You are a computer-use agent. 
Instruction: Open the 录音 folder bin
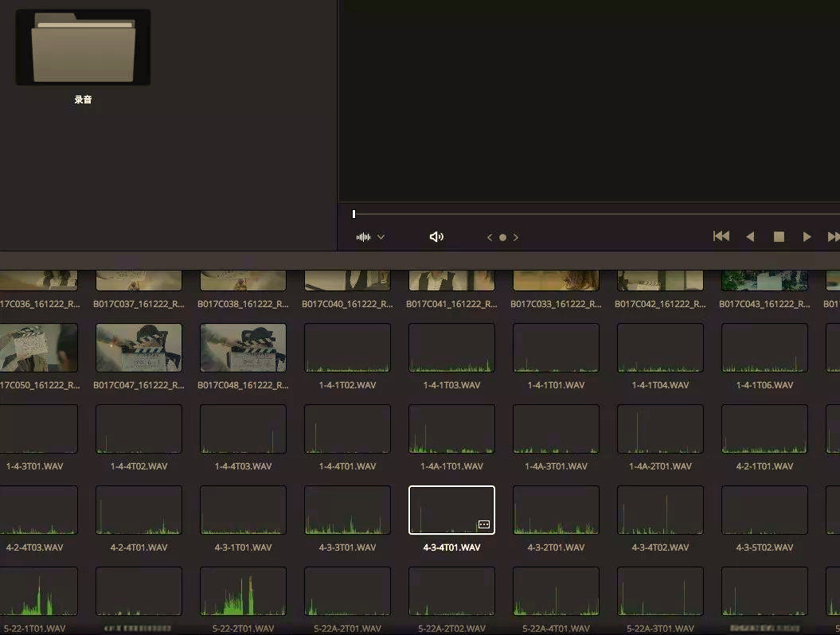pyautogui.click(x=83, y=48)
